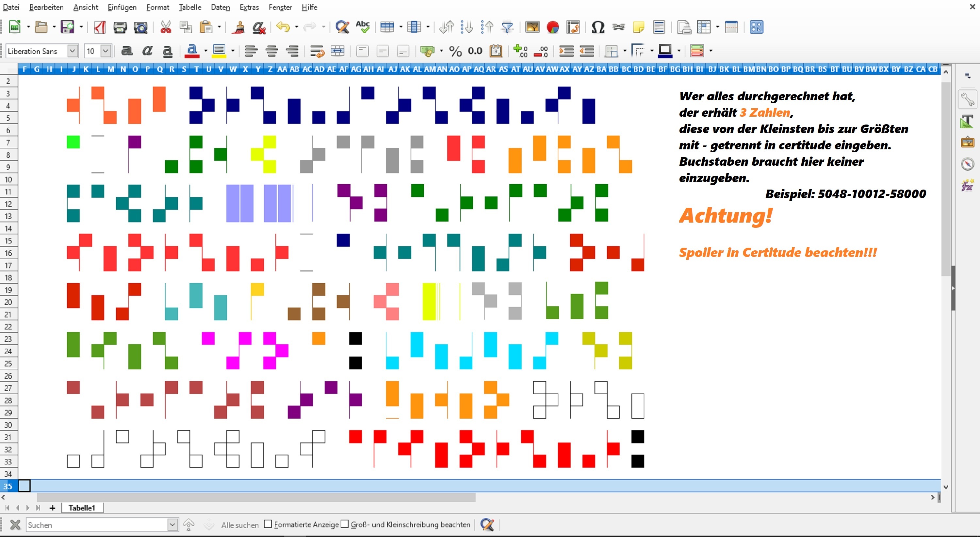The height and width of the screenshot is (537, 980).
Task: Click the Print icon
Action: [x=120, y=27]
